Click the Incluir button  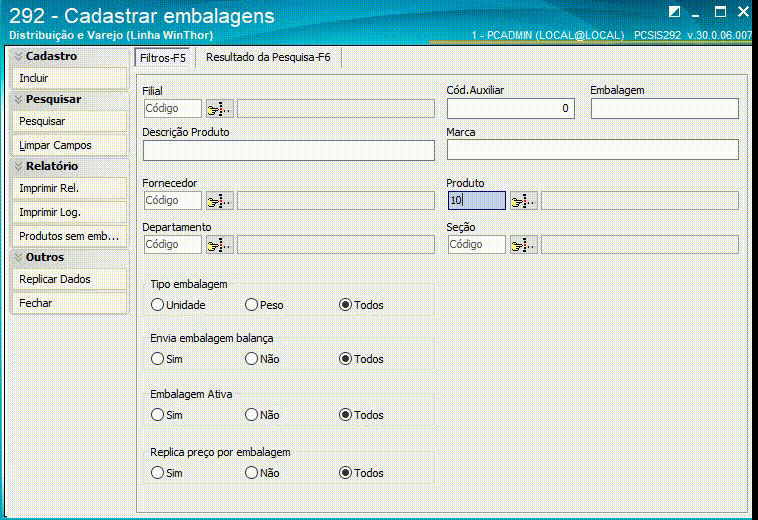click(70, 78)
